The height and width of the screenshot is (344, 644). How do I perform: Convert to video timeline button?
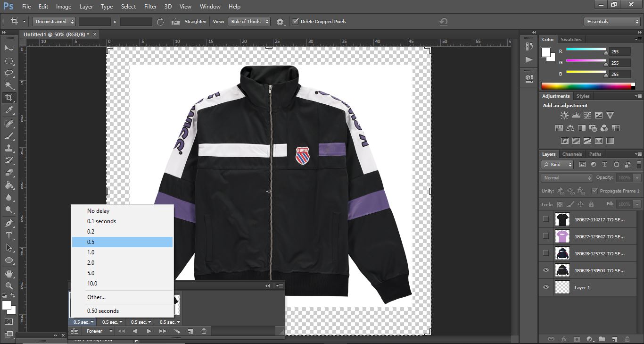pyautogui.click(x=74, y=331)
